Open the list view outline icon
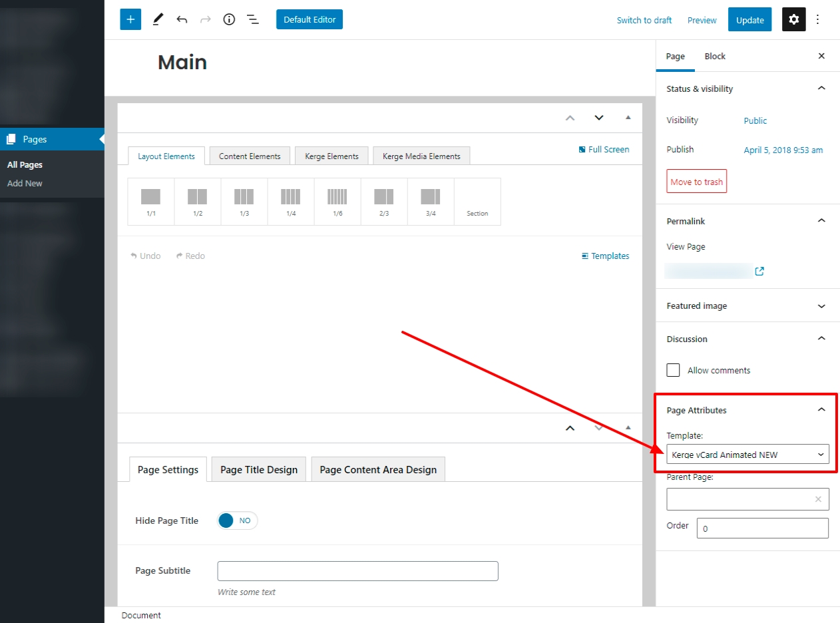The image size is (840, 623). coord(253,19)
